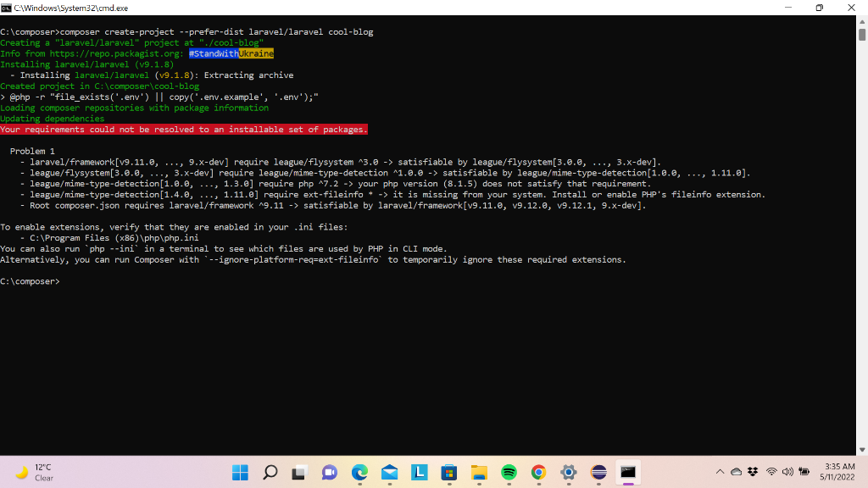Open the clock showing 3:35 AM
868x488 pixels.
coord(837,472)
